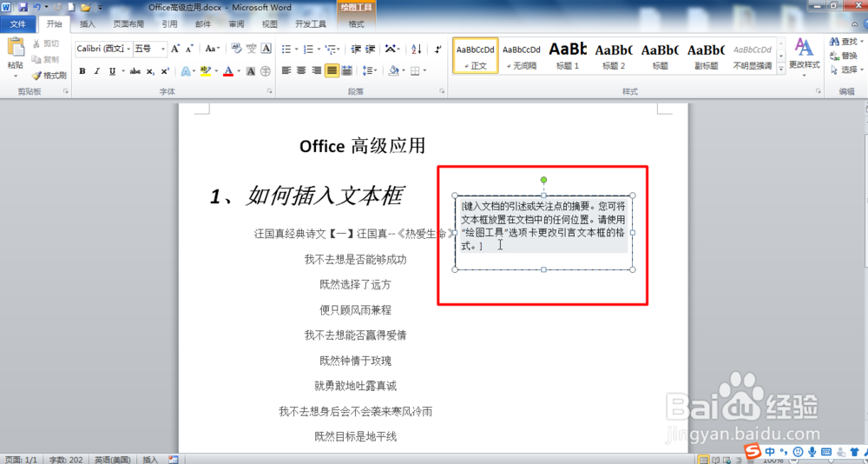Image resolution: width=868 pixels, height=464 pixels.
Task: Click the Increase Indent icon
Action: tap(371, 49)
